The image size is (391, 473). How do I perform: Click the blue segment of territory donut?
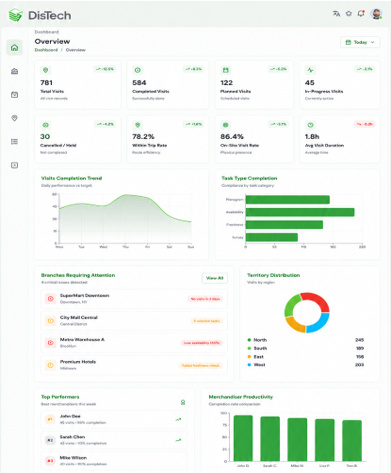[x=321, y=325]
